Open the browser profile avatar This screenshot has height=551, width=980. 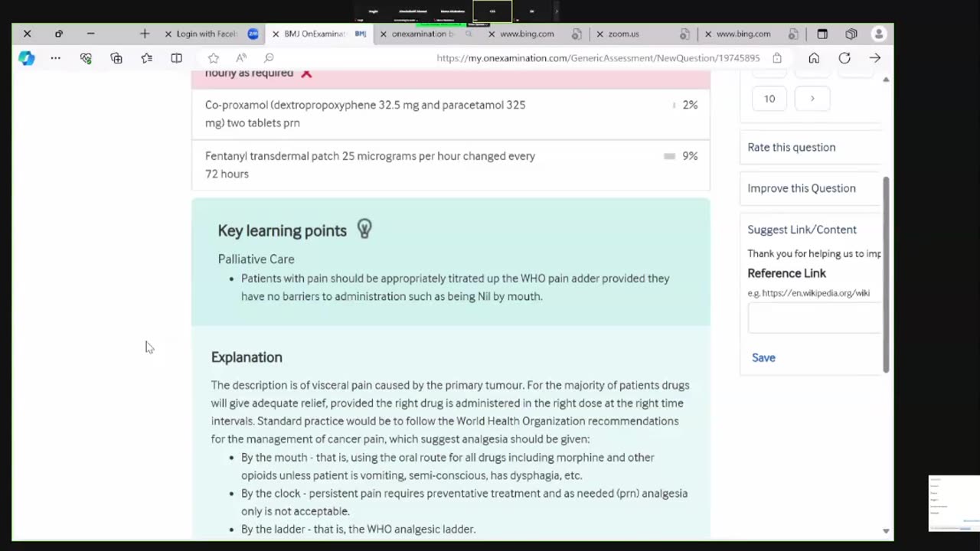tap(879, 34)
